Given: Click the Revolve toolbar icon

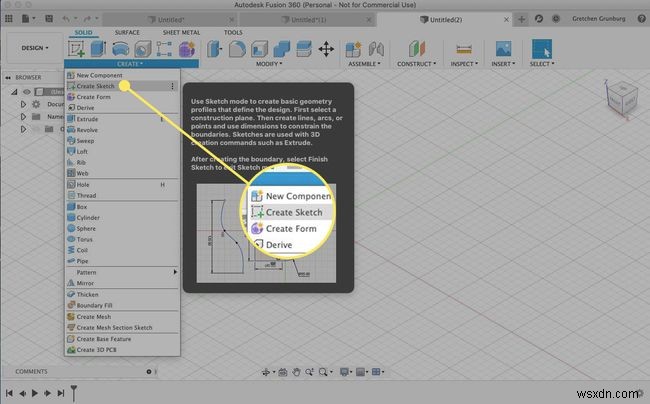Looking at the screenshot, I should (x=120, y=49).
